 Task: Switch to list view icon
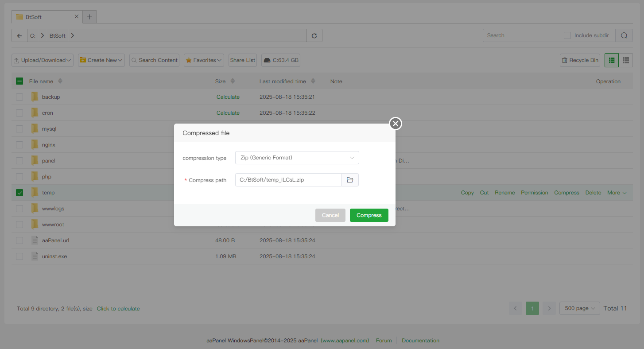612,60
